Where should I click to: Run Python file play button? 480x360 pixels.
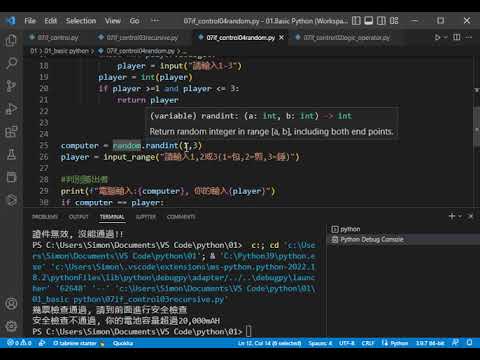437,37
